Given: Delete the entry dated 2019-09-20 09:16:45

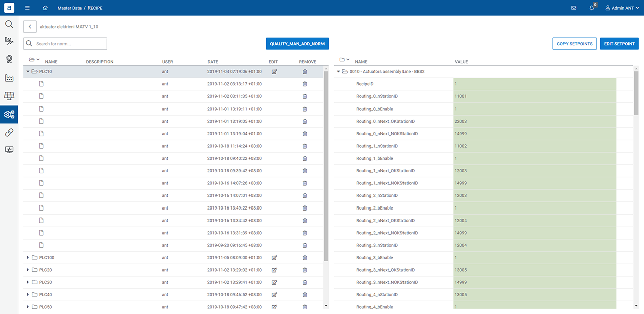Looking at the screenshot, I should 304,245.
